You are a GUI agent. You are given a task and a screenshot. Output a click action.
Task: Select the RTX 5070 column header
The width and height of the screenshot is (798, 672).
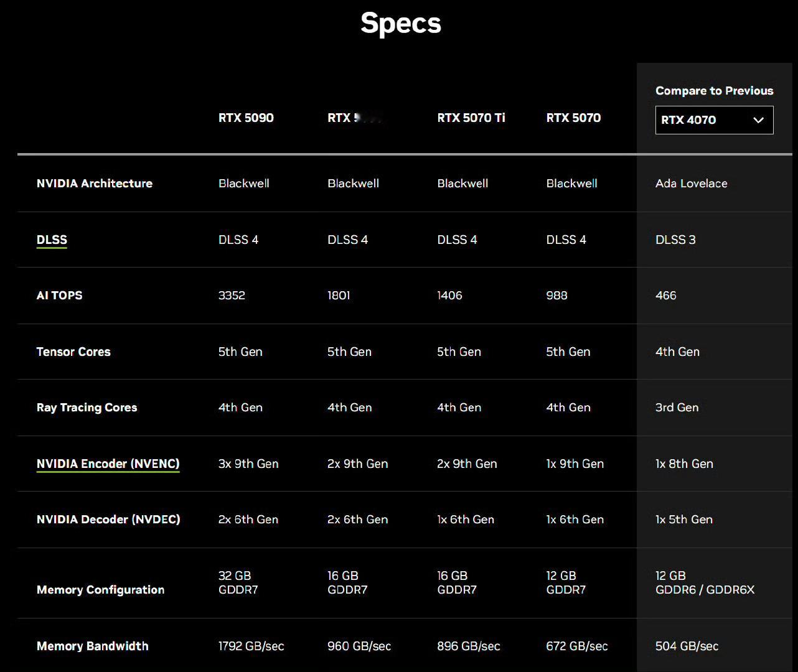click(x=573, y=118)
